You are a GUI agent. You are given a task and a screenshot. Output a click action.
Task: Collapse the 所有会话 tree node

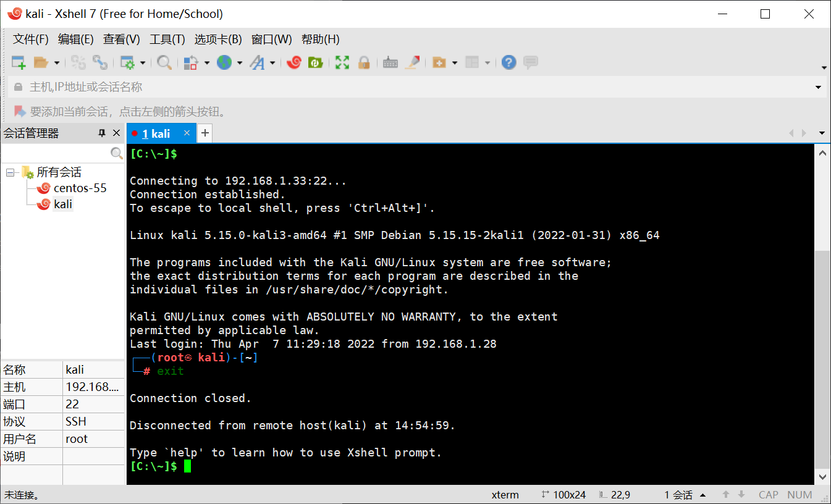[x=10, y=172]
